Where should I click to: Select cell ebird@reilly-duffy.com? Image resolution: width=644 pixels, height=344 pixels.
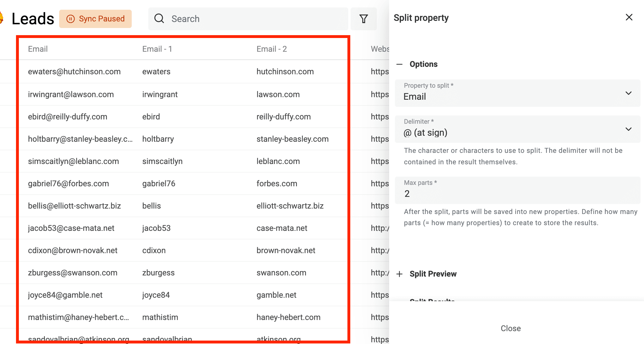pos(67,117)
